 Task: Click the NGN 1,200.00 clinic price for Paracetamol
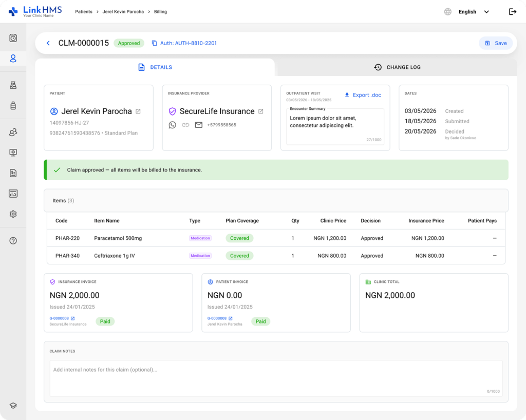[330, 238]
